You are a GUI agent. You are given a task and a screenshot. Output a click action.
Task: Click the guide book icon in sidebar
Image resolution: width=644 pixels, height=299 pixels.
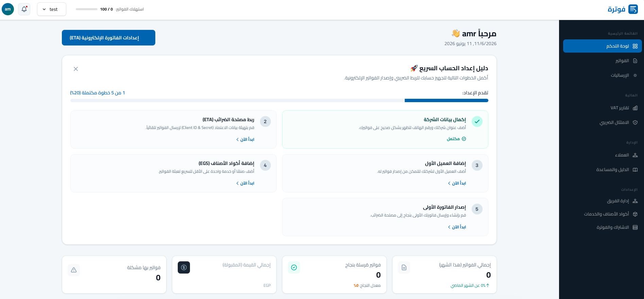click(635, 170)
